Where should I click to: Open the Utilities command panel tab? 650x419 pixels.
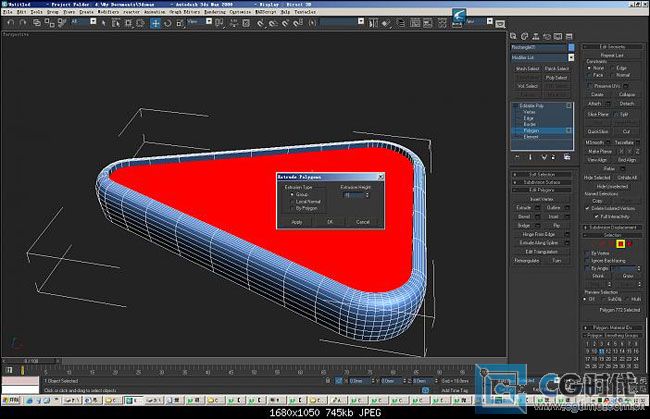tap(569, 36)
